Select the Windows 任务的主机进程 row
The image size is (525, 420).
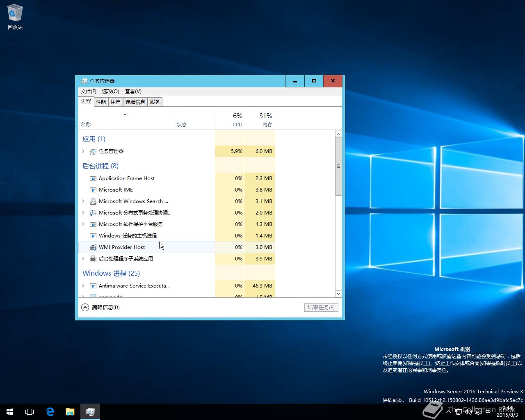click(176, 236)
